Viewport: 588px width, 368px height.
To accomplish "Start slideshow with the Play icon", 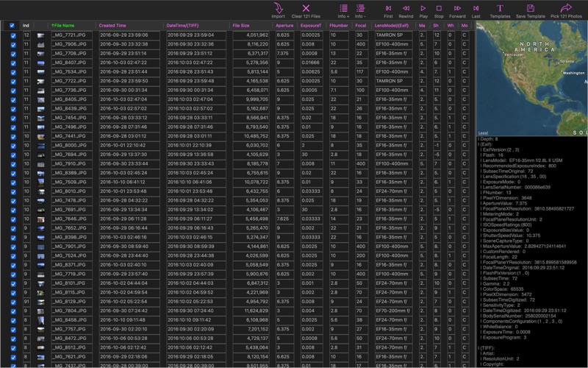I will 423,8.
